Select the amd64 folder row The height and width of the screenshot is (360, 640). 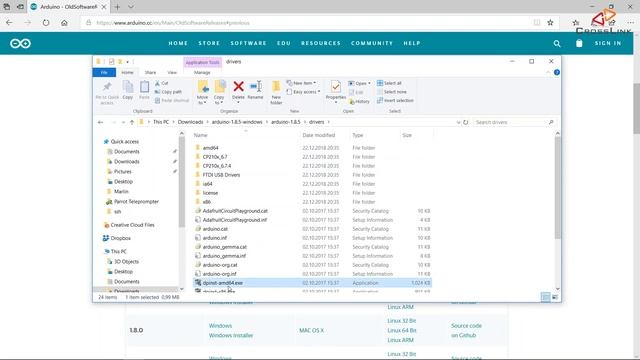pos(313,148)
